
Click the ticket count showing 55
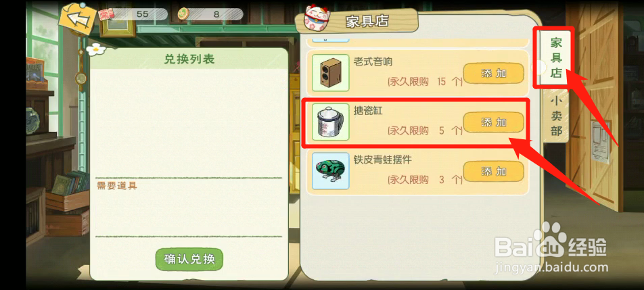(x=142, y=14)
